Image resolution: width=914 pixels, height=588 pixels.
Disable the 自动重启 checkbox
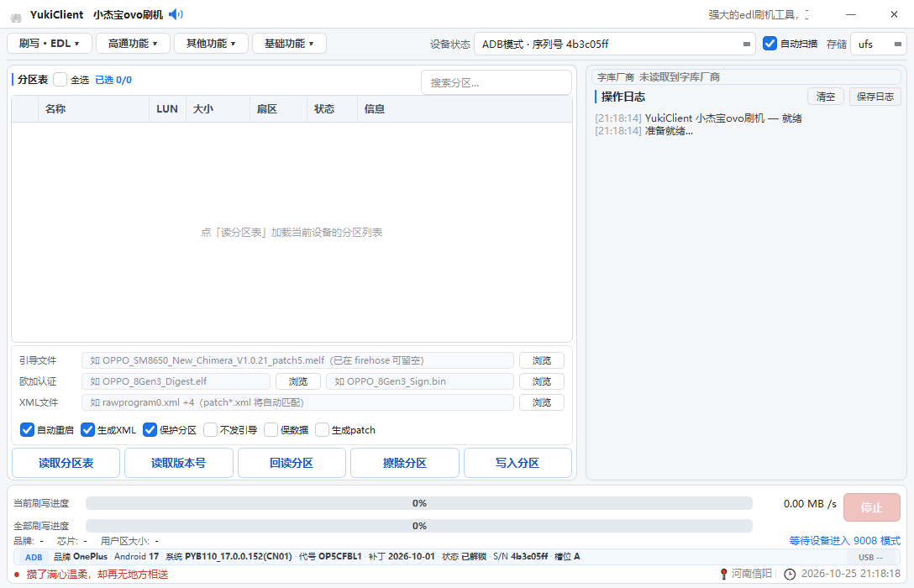click(x=27, y=430)
